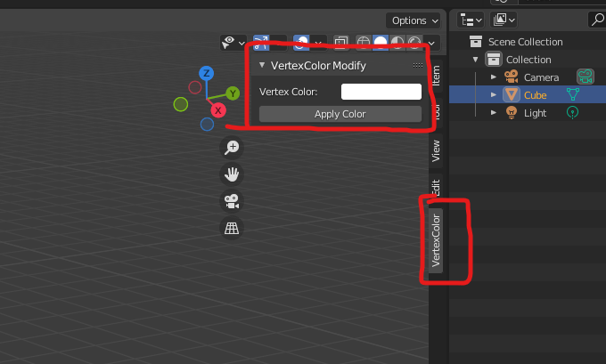Click the pan view hand button

coord(232,174)
